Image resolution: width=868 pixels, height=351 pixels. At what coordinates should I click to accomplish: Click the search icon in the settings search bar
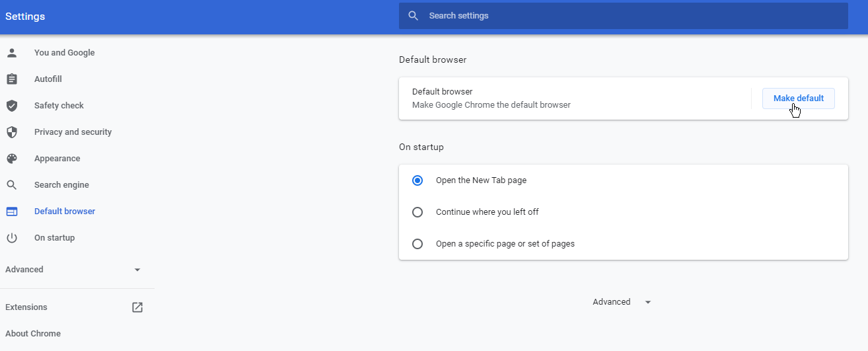click(414, 16)
